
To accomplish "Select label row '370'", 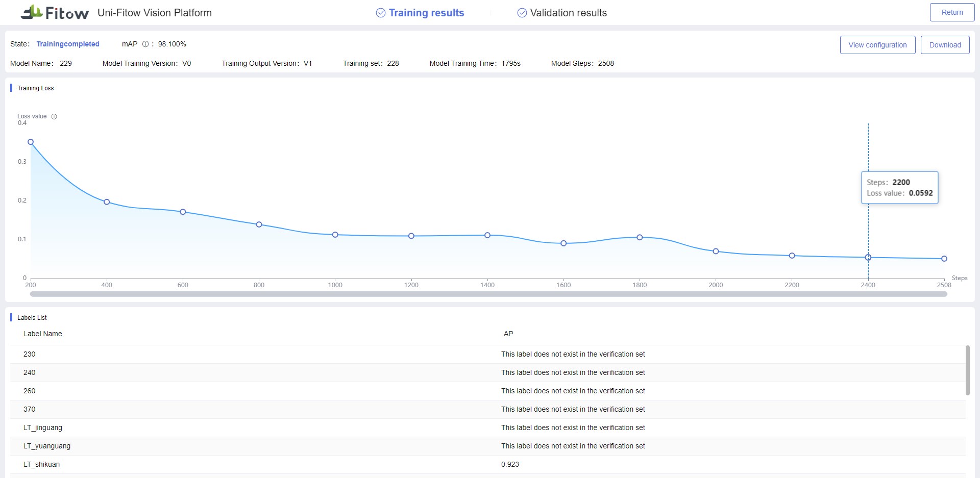I will (x=487, y=409).
